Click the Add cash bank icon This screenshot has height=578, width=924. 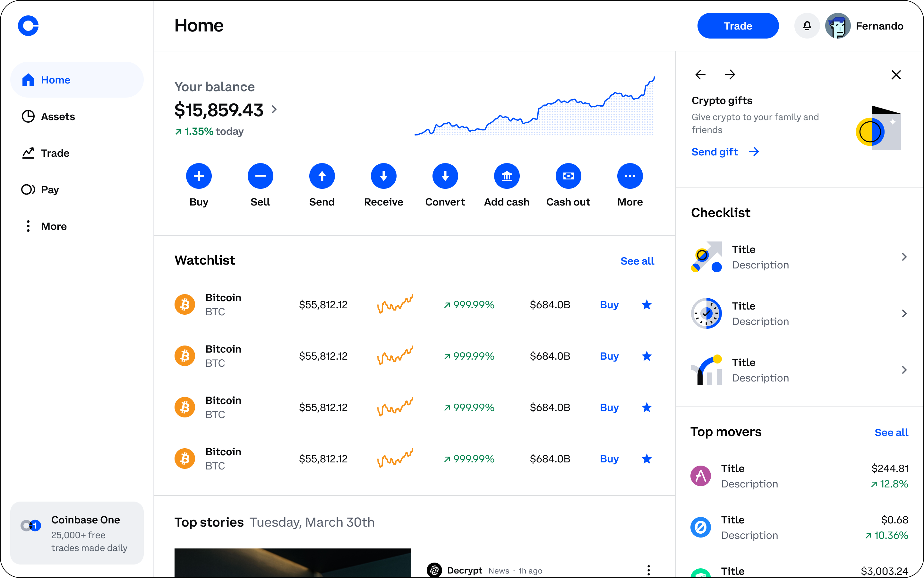click(507, 176)
